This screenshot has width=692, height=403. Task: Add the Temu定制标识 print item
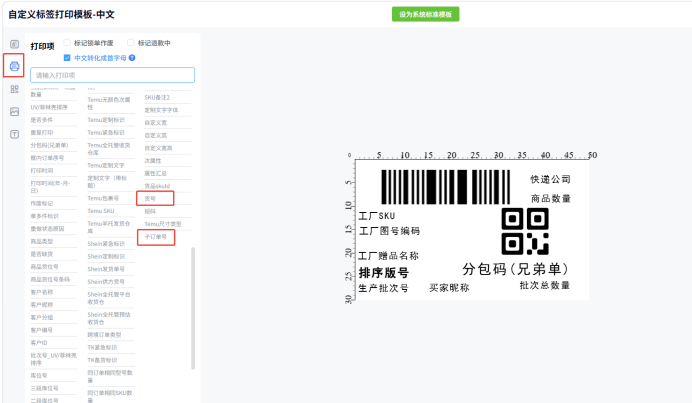106,120
